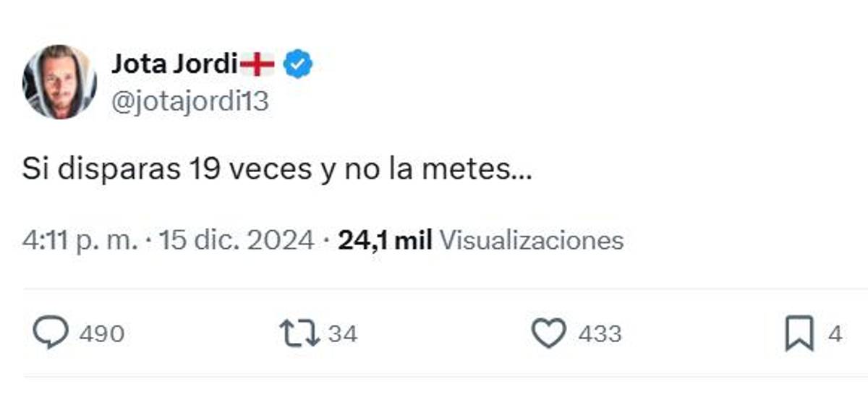The height and width of the screenshot is (400, 868).
Task: Like the tweet with the heart icon
Action: (549, 333)
